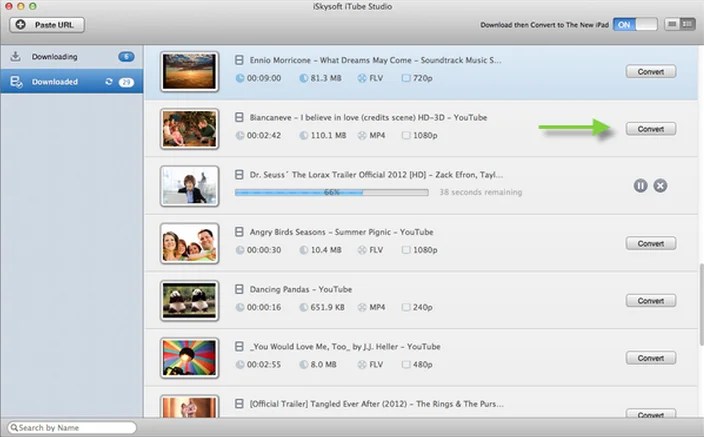
Task: Click the clock icon next to 00:02:42
Action: 240,135
